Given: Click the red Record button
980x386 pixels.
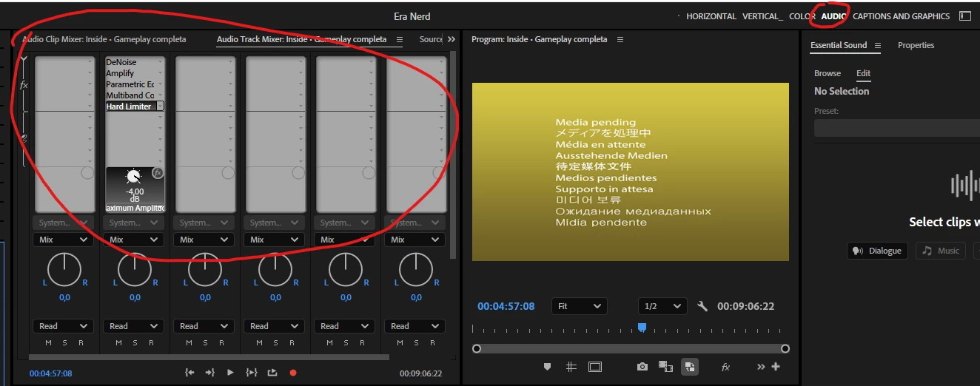Looking at the screenshot, I should [293, 373].
